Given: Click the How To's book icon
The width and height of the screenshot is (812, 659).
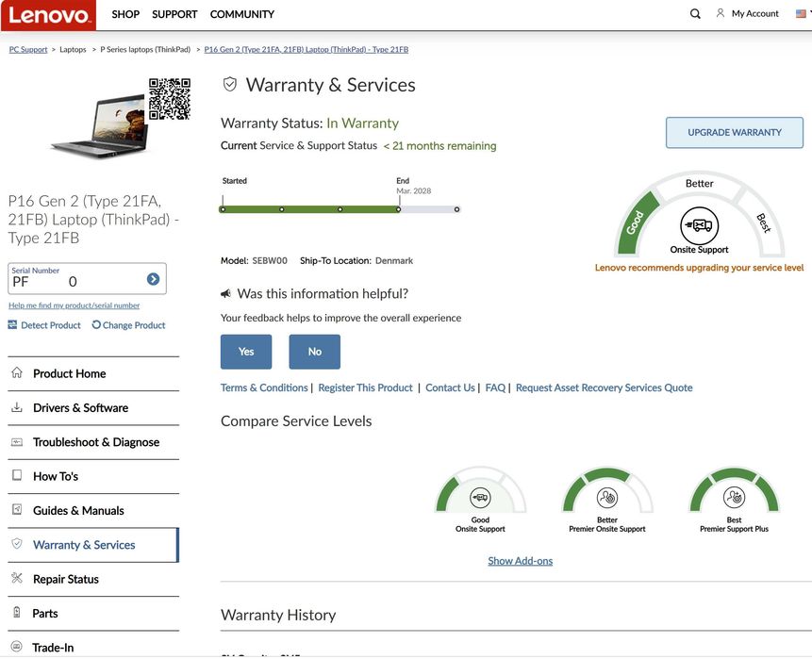Looking at the screenshot, I should (17, 475).
